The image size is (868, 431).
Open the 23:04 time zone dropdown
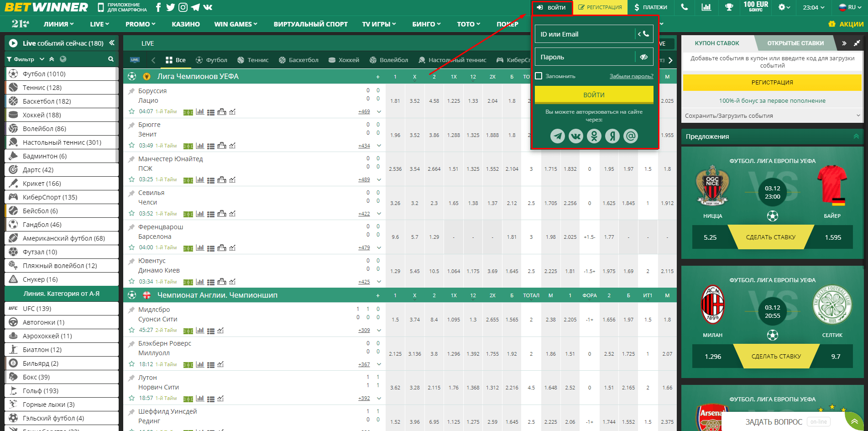tap(814, 7)
